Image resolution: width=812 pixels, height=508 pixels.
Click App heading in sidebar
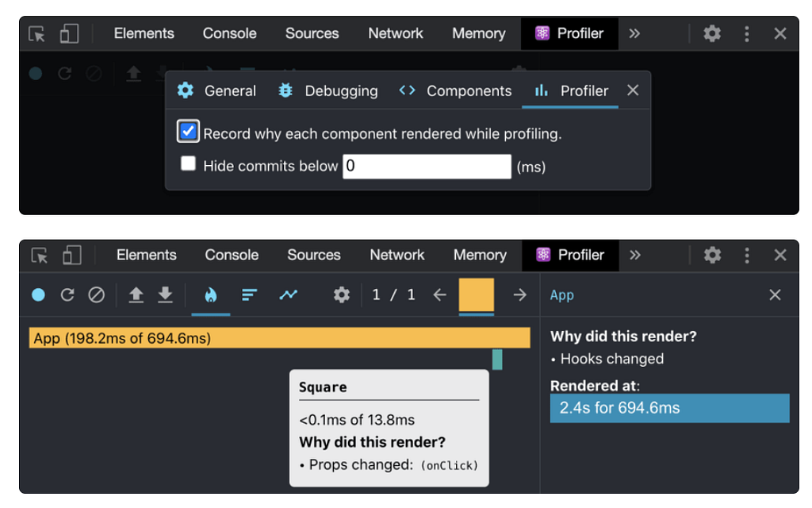562,295
